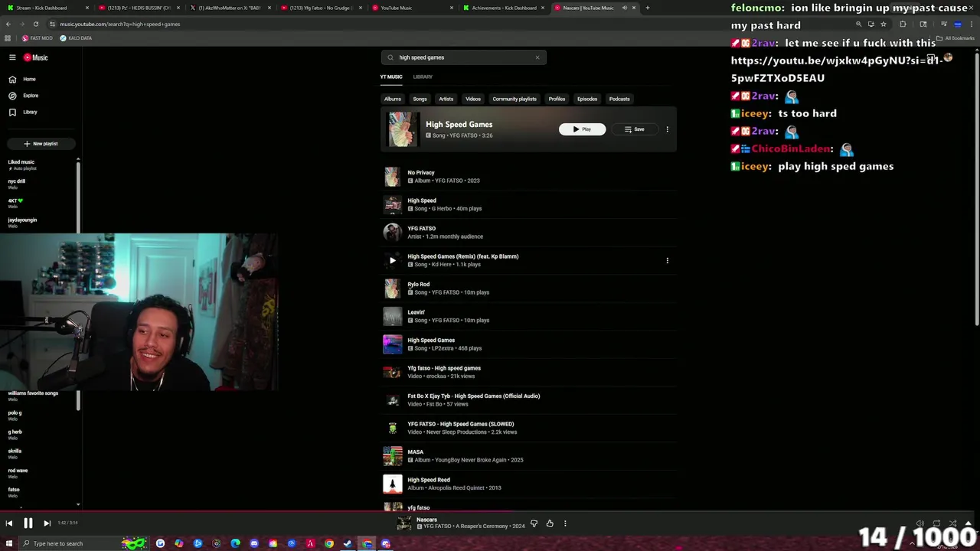Image resolution: width=980 pixels, height=551 pixels.
Task: Filter results by Episodes chip
Action: tap(587, 99)
